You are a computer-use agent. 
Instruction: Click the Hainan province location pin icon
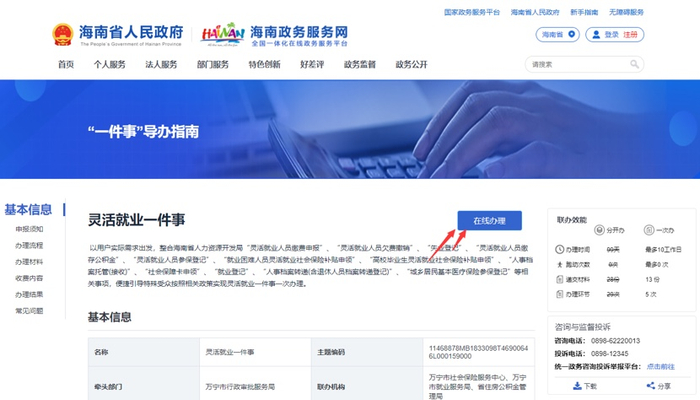click(571, 34)
